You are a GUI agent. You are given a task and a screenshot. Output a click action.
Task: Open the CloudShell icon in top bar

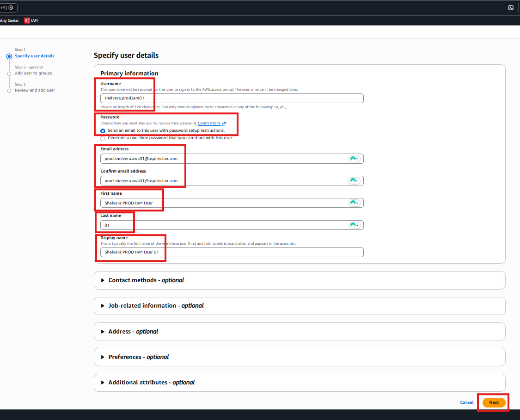click(511, 7)
